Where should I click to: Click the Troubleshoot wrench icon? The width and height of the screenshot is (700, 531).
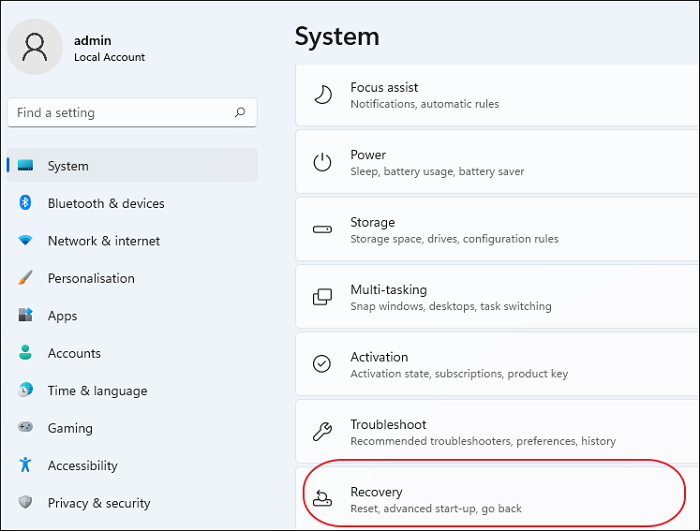322,432
